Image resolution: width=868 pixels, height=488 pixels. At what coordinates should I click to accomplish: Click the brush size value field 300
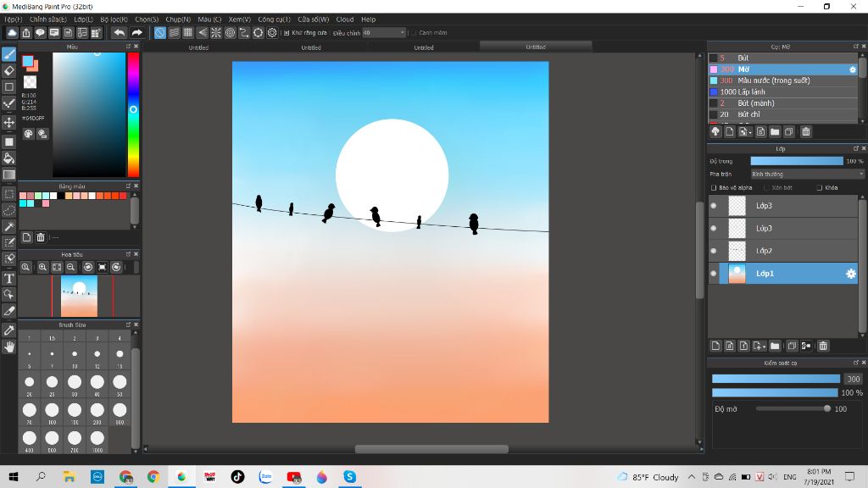click(853, 379)
